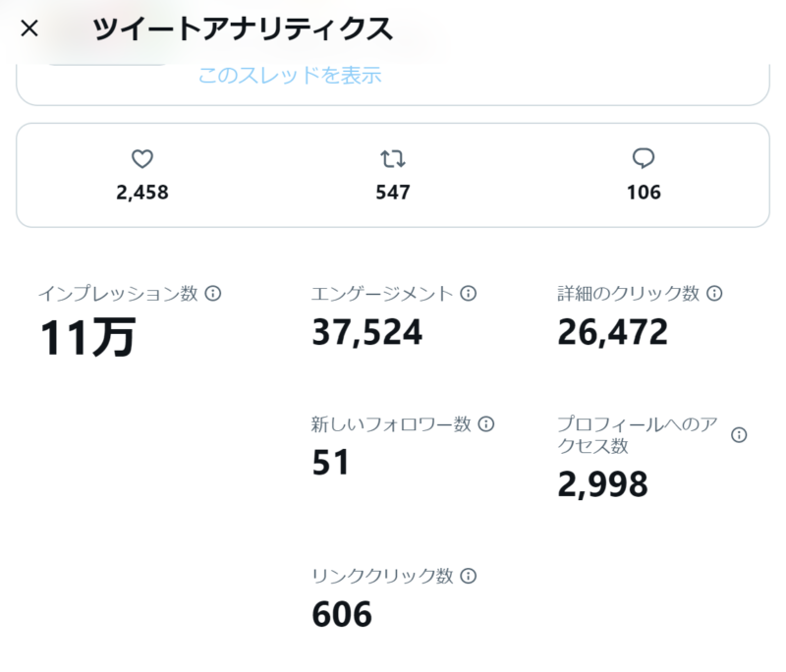Select the 2,998 profile visits value

[x=602, y=484]
